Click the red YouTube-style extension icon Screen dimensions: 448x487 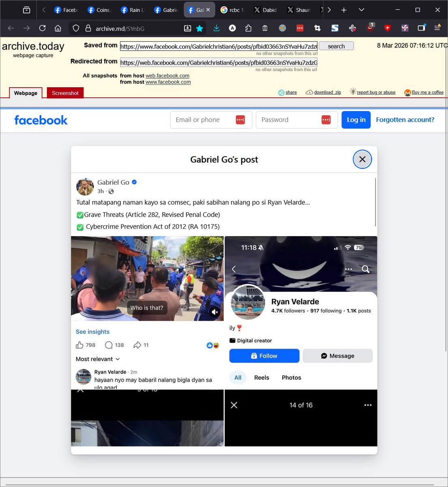click(388, 28)
